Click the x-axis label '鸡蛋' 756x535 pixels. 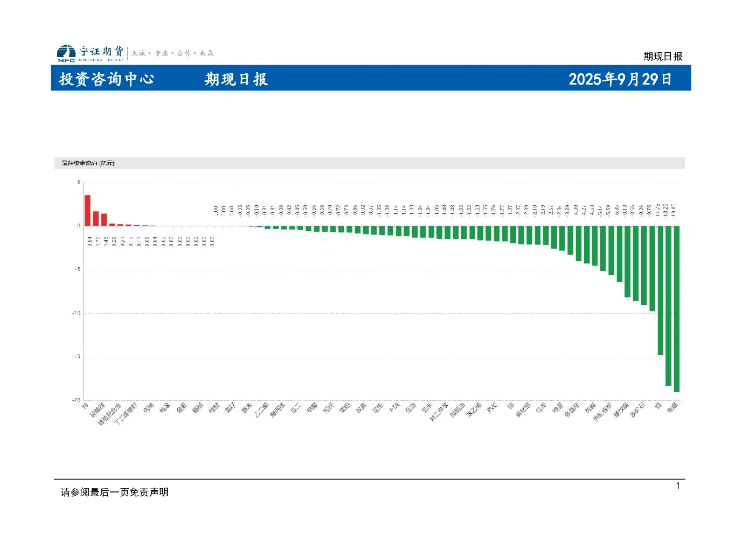557,408
